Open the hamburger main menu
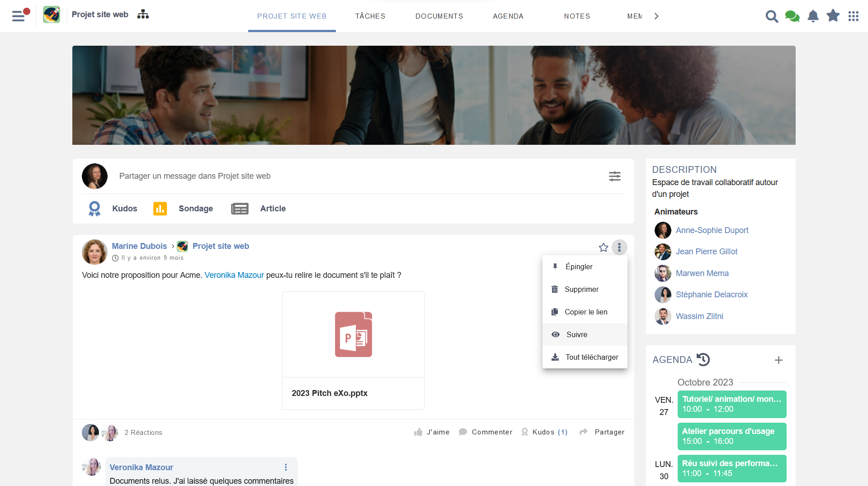The width and height of the screenshot is (868, 486). pos(19,16)
